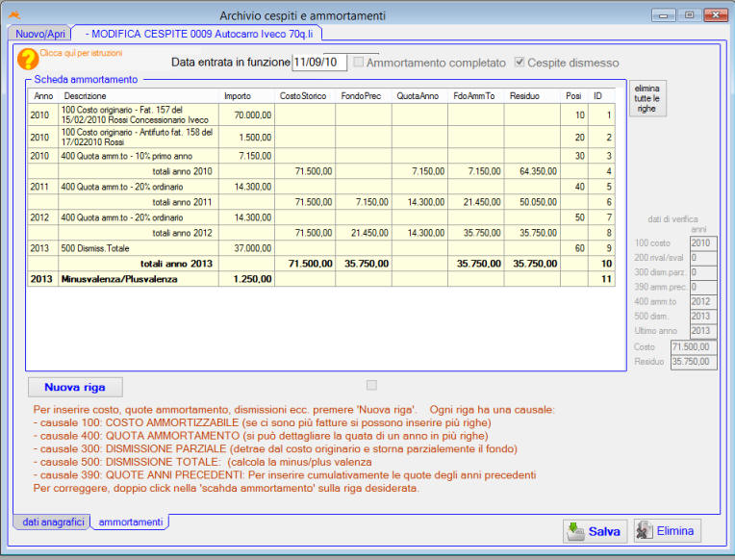Click the Data entrata in funzione field
This screenshot has width=735, height=560.
[x=319, y=63]
